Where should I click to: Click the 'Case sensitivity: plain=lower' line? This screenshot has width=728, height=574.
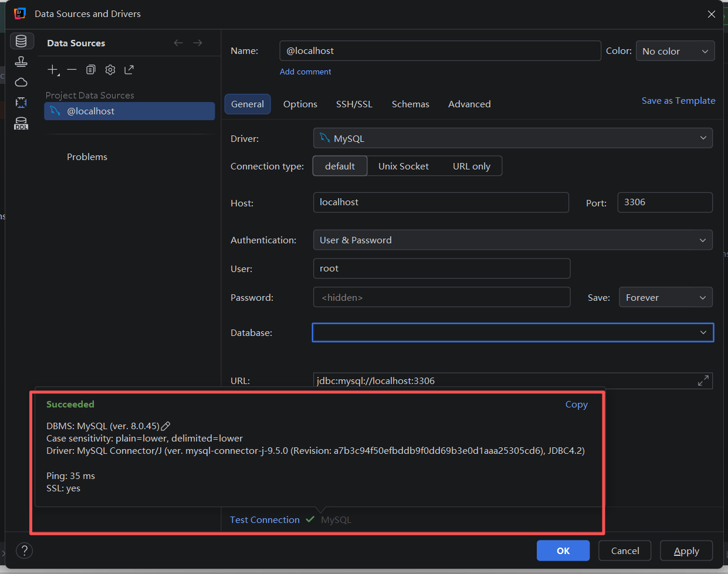144,438
